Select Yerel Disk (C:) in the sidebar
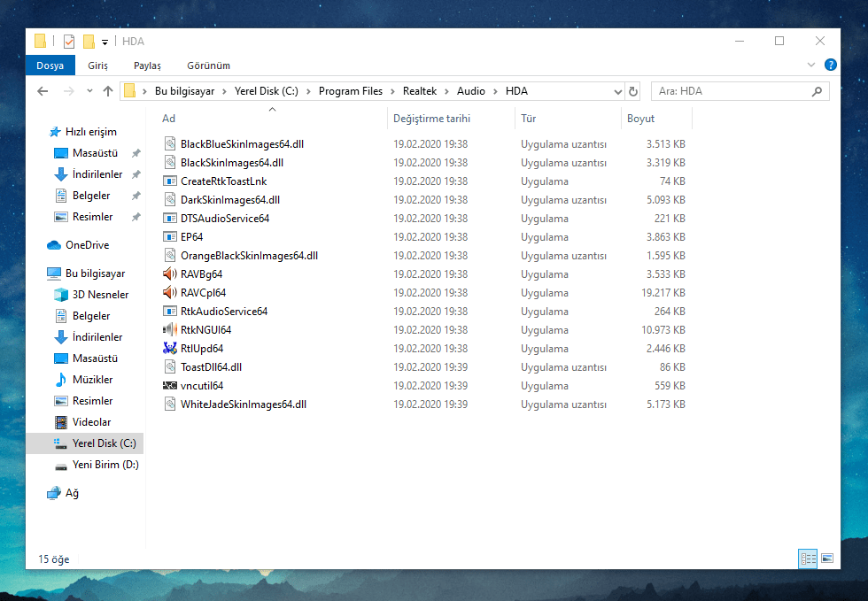The height and width of the screenshot is (601, 868). [x=84, y=443]
